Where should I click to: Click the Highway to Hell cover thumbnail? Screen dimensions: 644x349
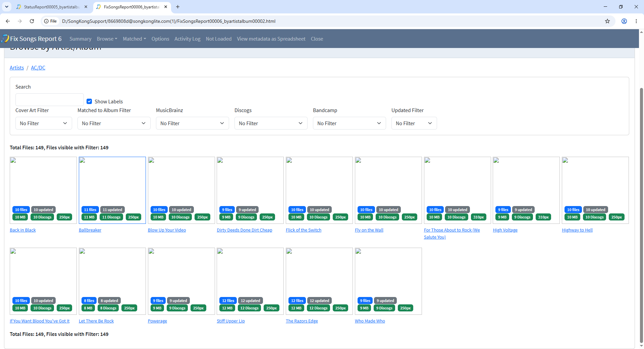(595, 190)
